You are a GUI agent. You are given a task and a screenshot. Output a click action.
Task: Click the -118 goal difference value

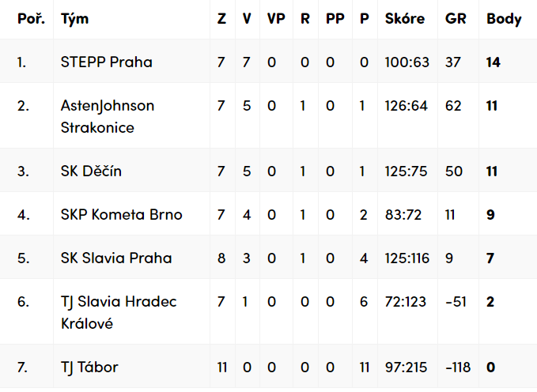point(458,367)
